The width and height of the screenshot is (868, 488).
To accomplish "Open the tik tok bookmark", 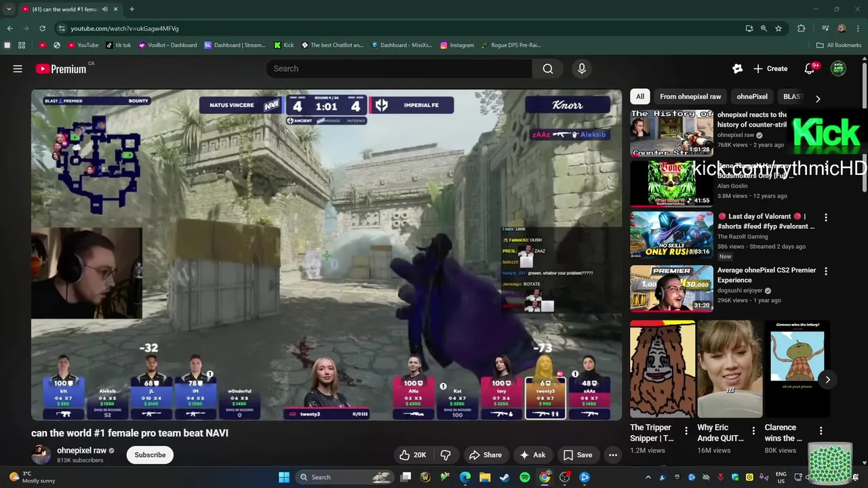I will coord(119,45).
